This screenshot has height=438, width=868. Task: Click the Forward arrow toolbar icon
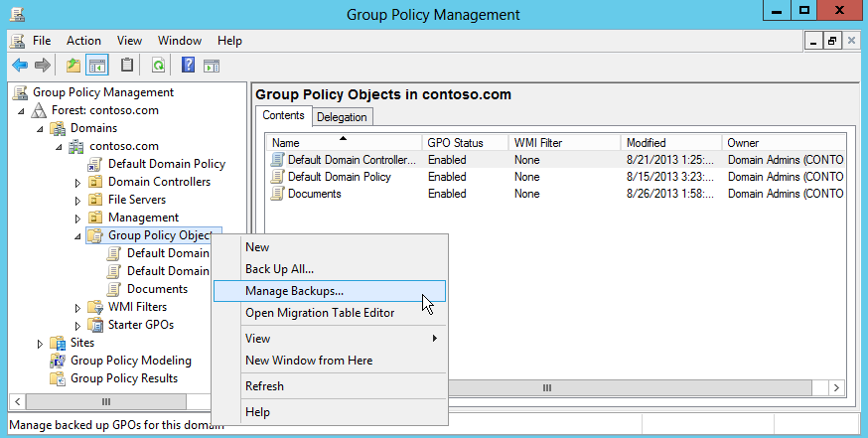pos(42,66)
